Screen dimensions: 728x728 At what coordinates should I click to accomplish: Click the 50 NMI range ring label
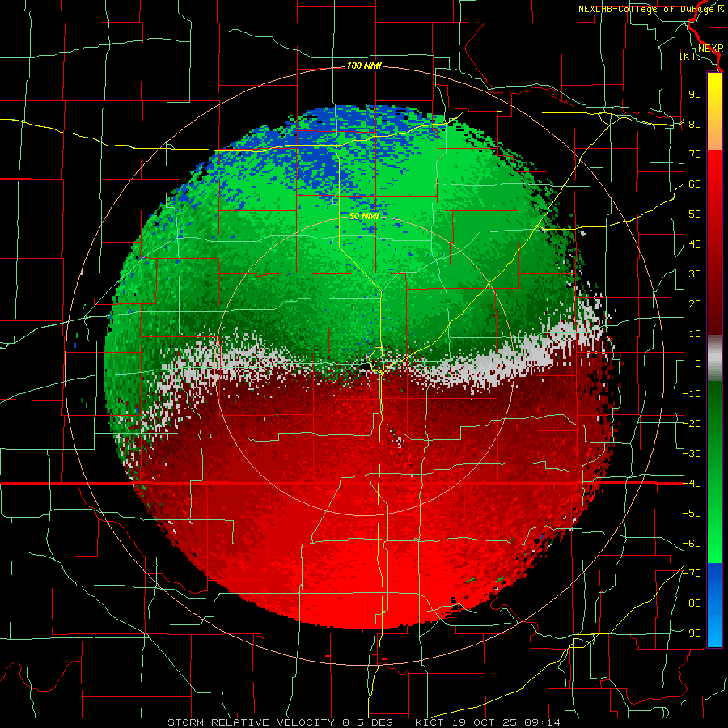(364, 216)
